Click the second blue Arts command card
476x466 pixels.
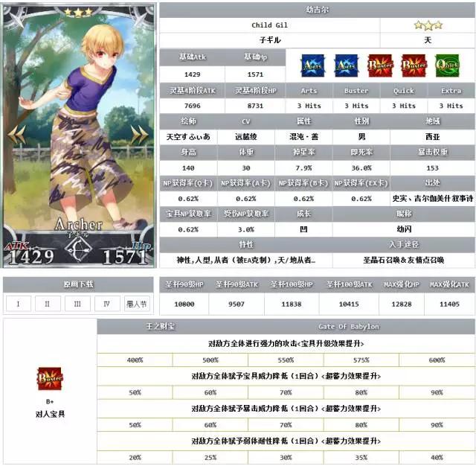(x=347, y=66)
